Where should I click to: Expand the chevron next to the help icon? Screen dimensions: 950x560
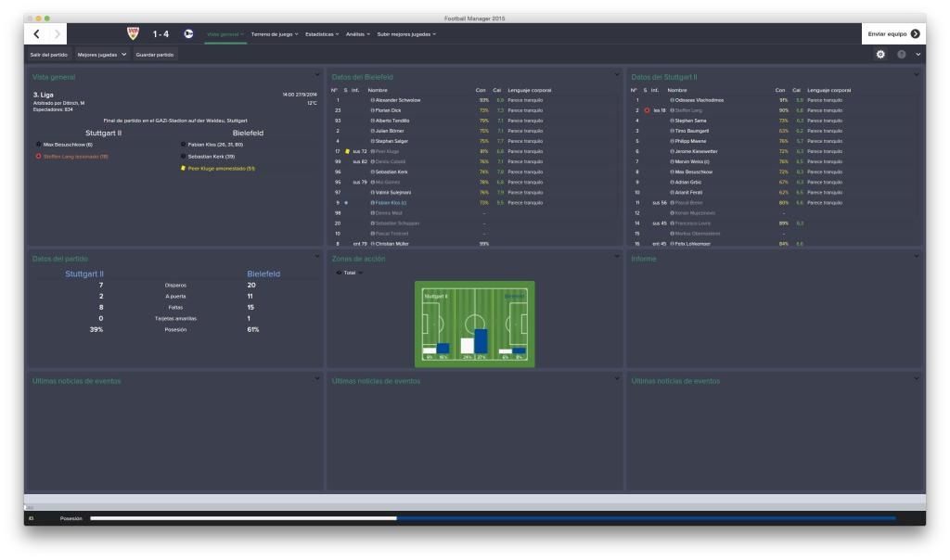pos(918,55)
